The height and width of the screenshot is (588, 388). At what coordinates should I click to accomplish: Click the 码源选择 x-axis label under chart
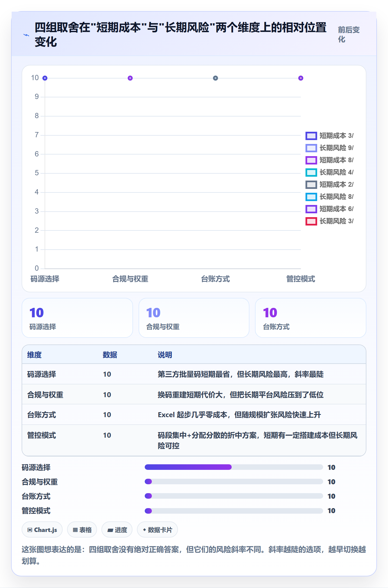[x=45, y=279]
